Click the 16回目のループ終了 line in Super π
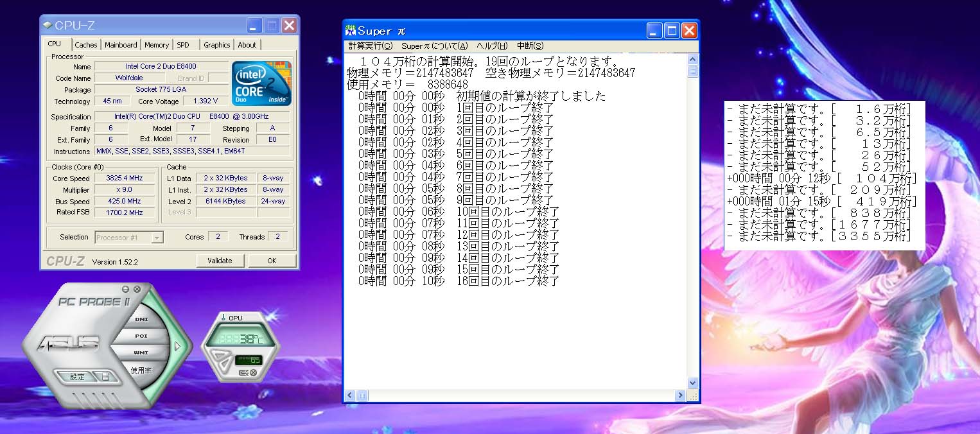980x434 pixels. 459,281
